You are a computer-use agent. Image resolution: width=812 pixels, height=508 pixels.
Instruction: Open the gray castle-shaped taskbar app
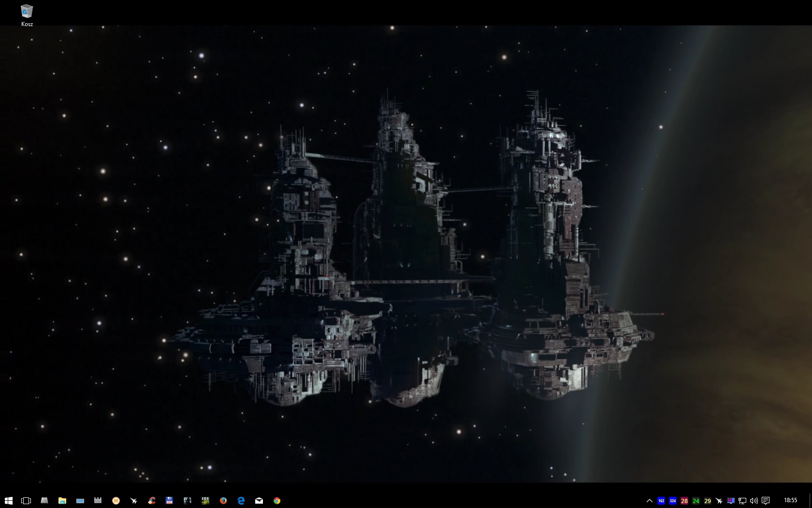98,501
